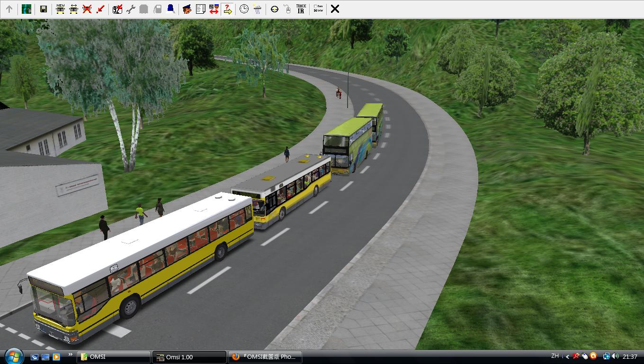Click the bus driver face icon

click(187, 9)
